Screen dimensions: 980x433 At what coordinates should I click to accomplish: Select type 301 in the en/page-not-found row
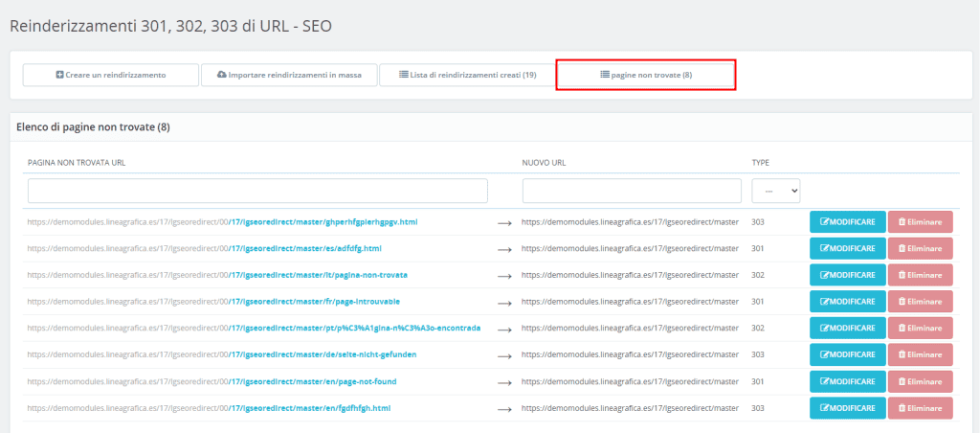(x=758, y=381)
